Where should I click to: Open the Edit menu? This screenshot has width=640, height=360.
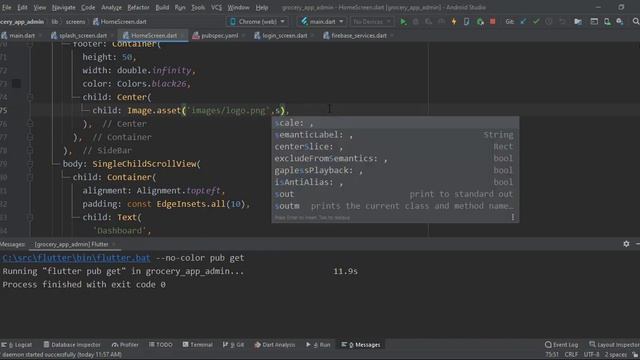(x=22, y=7)
